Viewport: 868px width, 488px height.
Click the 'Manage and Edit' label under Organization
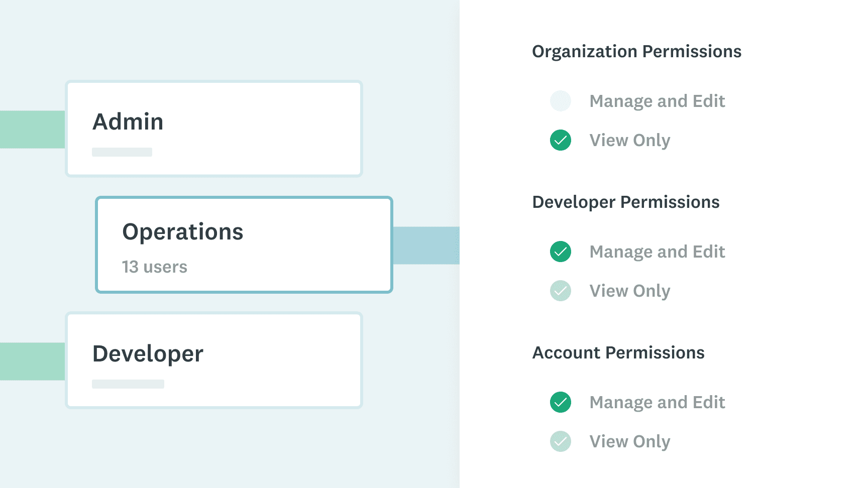click(x=657, y=101)
